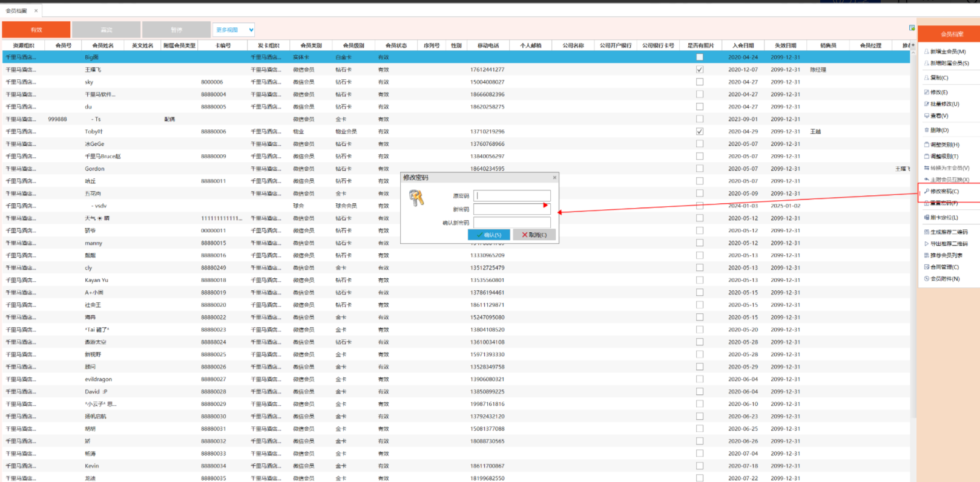Click the 复制 copy icon in side panel
The height and width of the screenshot is (482, 980).
(926, 78)
